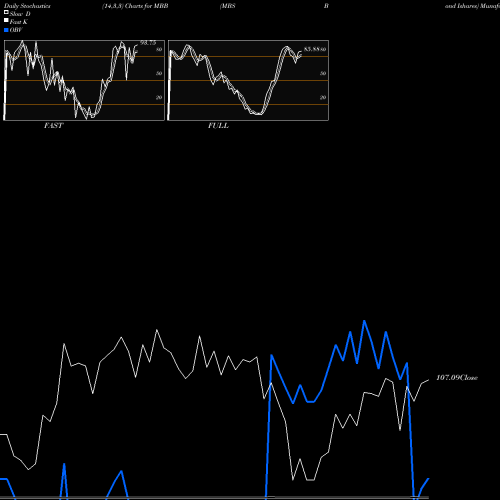Click the 85.88 value in the FULL chart
This screenshot has width=500, height=500.
(x=312, y=49)
